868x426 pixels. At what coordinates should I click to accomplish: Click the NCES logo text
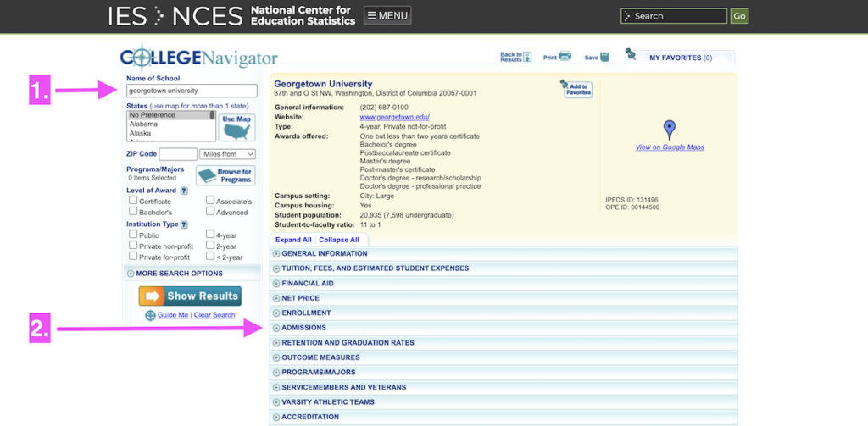pos(207,16)
